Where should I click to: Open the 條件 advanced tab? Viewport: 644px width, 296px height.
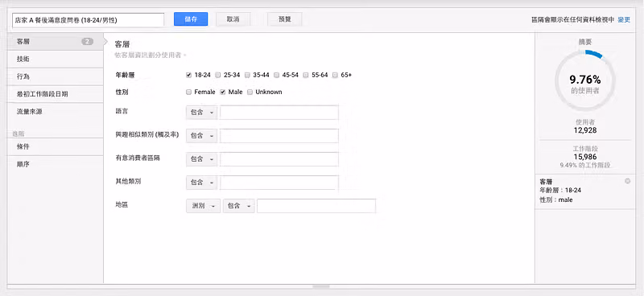pos(55,146)
